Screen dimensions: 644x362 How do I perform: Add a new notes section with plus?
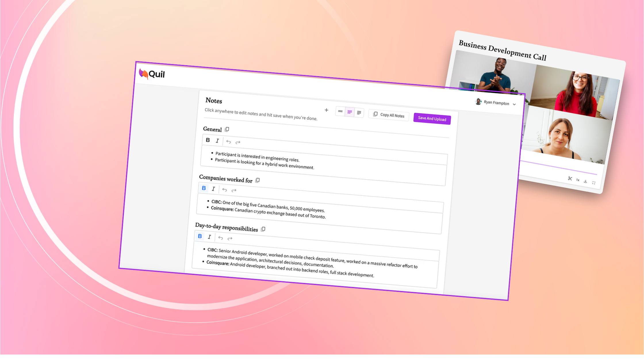[x=326, y=110]
